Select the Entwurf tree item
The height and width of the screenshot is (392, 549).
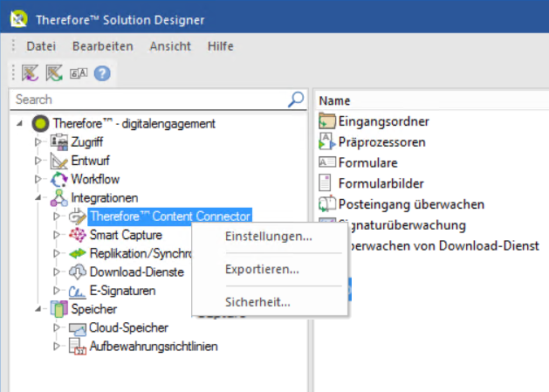click(90, 161)
